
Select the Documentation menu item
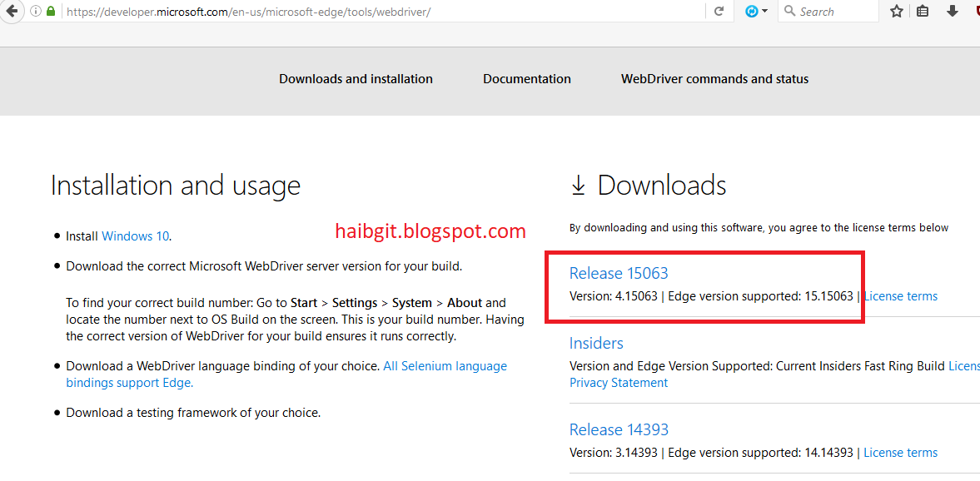click(x=526, y=78)
